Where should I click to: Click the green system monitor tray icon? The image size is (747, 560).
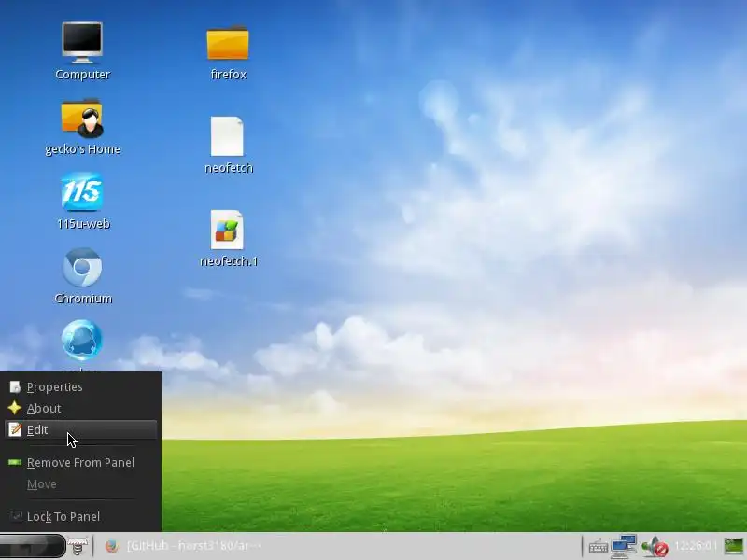[734, 546]
